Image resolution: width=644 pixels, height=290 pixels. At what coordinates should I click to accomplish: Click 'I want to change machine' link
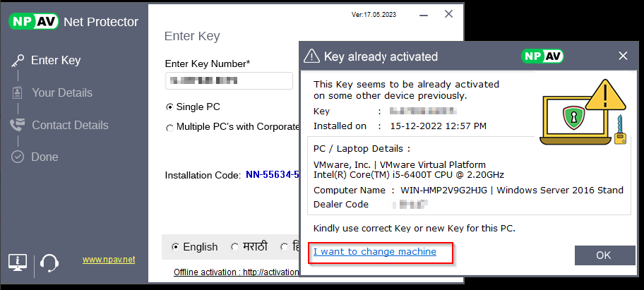375,251
